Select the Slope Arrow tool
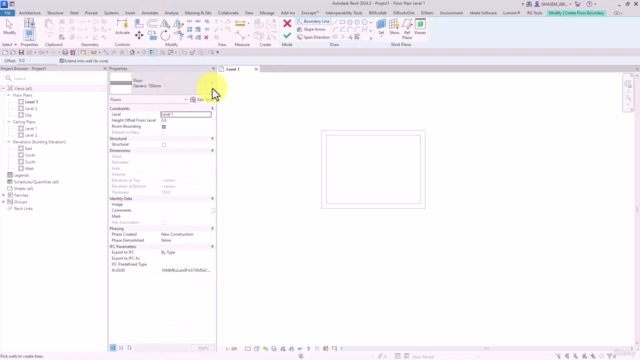 pos(311,29)
